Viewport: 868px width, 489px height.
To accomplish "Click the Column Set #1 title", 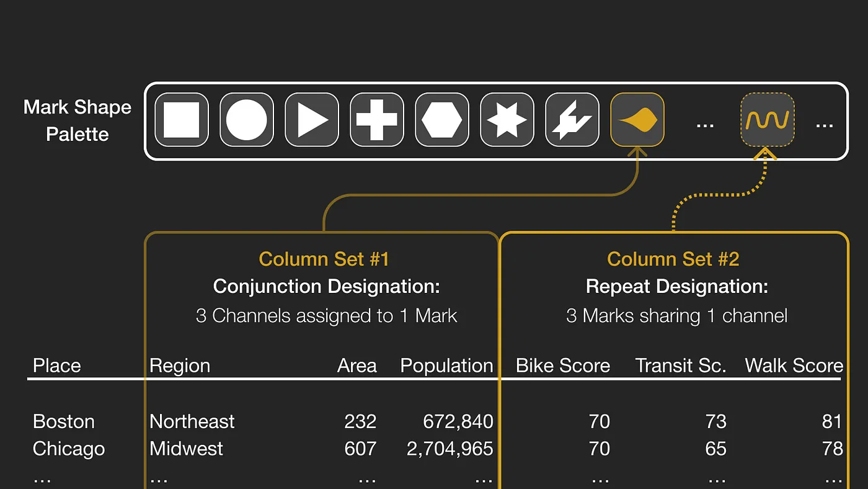I will pos(324,259).
